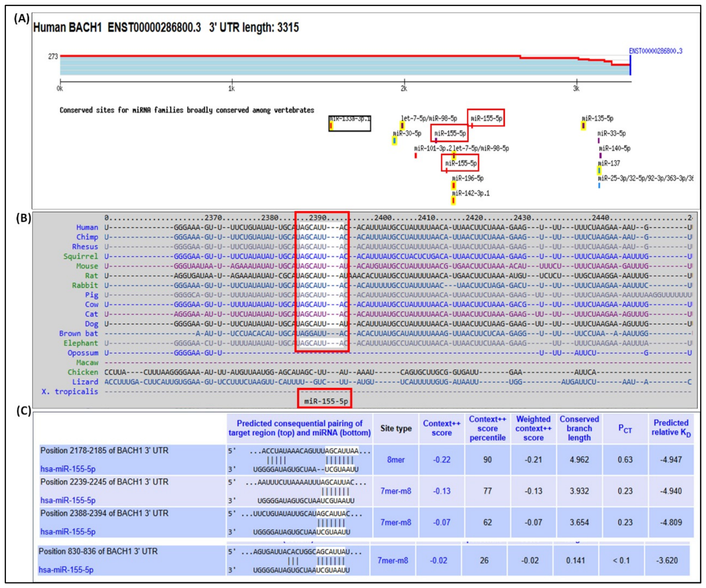Click the miR-135-5p site label

tap(597, 118)
